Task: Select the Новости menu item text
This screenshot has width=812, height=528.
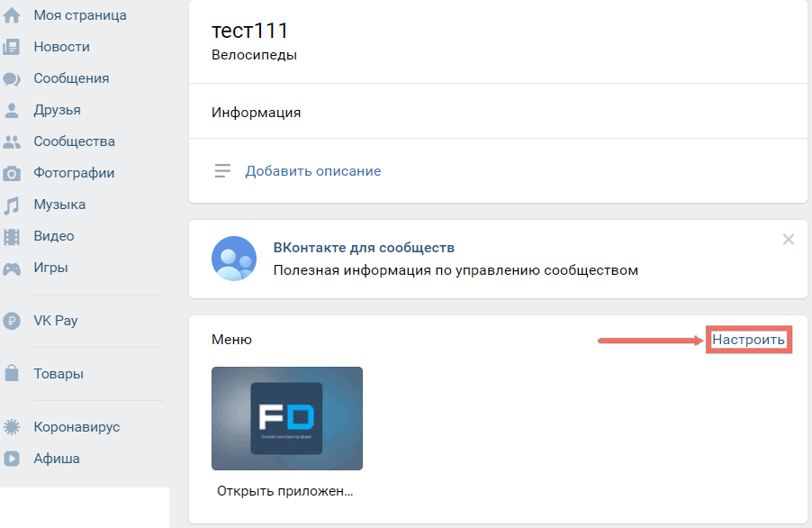Action: (61, 47)
